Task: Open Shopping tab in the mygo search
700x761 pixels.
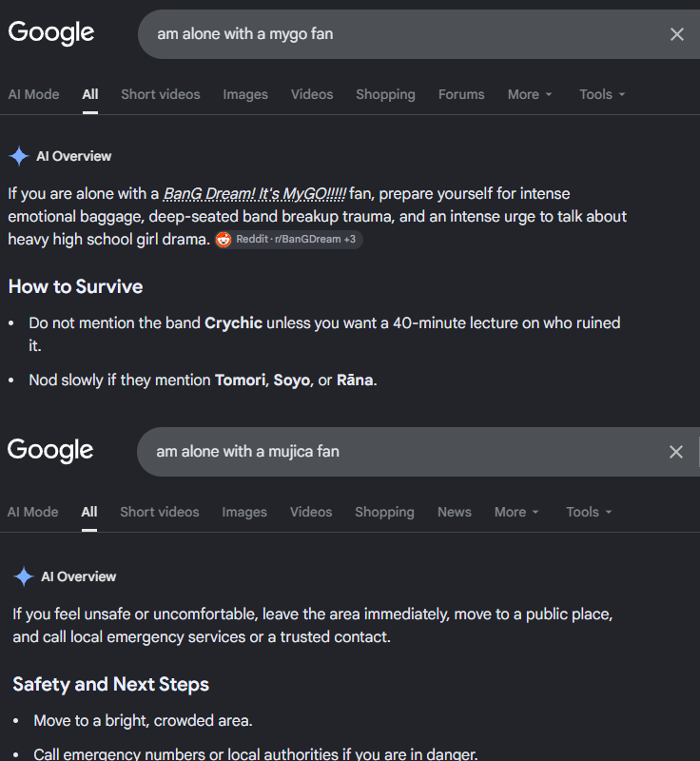Action: pos(385,94)
